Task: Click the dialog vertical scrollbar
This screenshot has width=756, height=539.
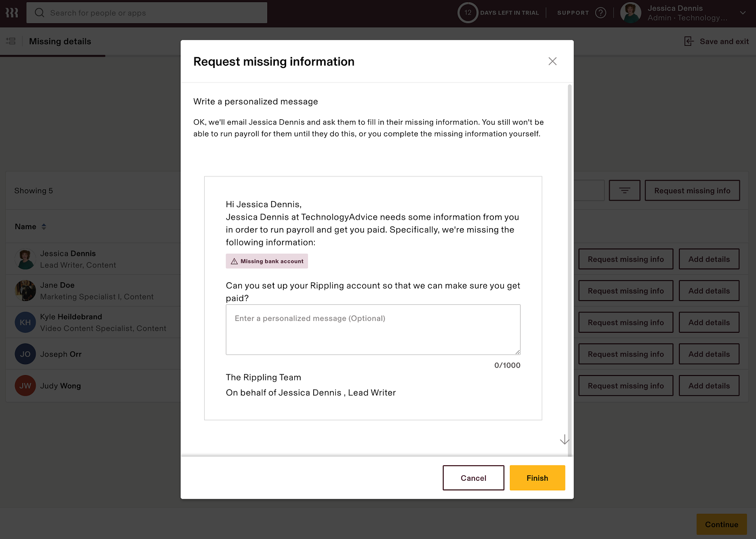Action: pyautogui.click(x=570, y=270)
